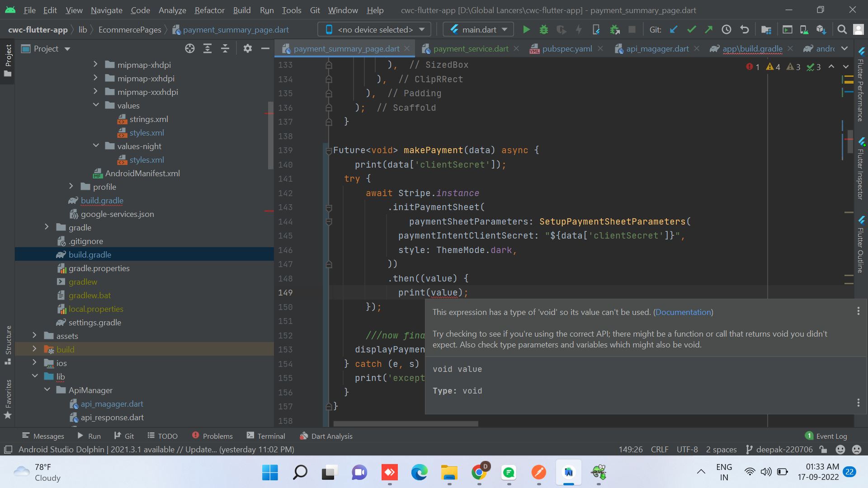The image size is (868, 488).
Task: Show hidden editor tabs dropdown
Action: [x=844, y=48]
